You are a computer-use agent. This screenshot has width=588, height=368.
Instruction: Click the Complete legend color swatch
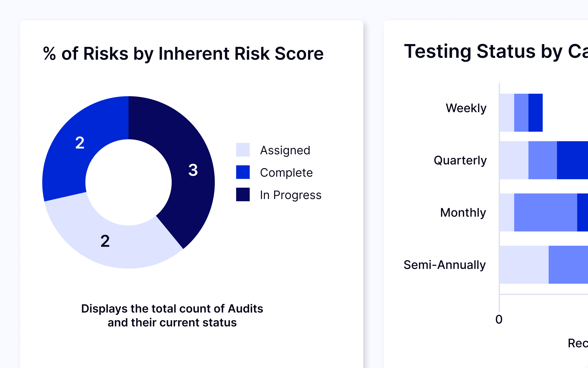[243, 172]
